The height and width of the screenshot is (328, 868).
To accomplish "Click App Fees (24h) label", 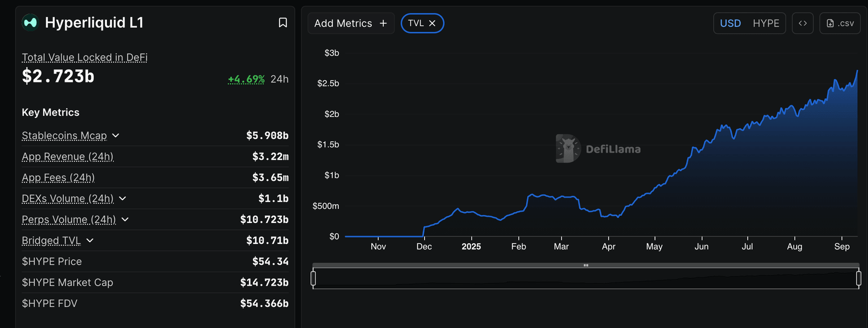I will click(58, 178).
